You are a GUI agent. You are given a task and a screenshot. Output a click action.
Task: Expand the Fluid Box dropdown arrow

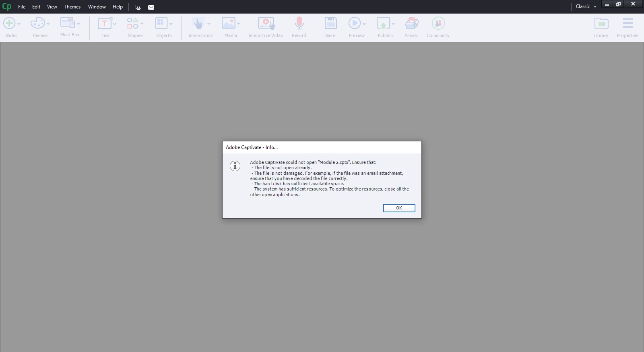[x=78, y=24]
